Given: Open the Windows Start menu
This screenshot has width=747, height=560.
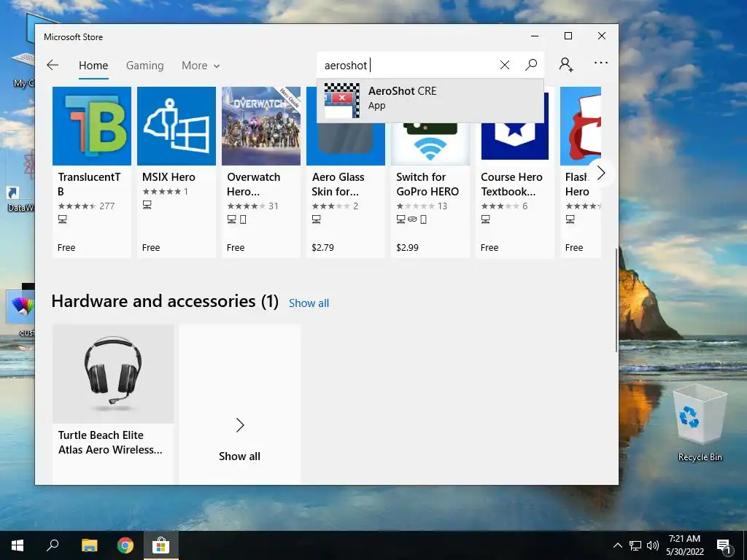Looking at the screenshot, I should coord(18,545).
